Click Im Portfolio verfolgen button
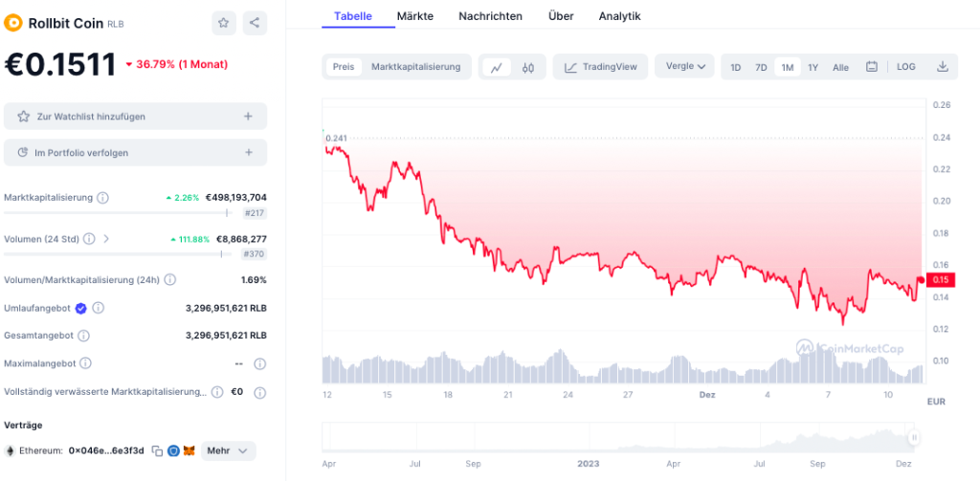This screenshot has height=481, width=980. [x=135, y=152]
